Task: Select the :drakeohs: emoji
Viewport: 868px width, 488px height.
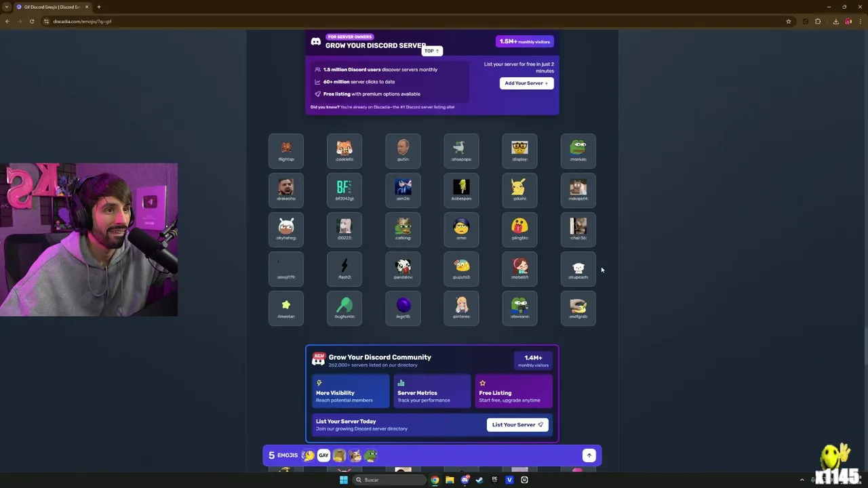Action: pos(286,190)
